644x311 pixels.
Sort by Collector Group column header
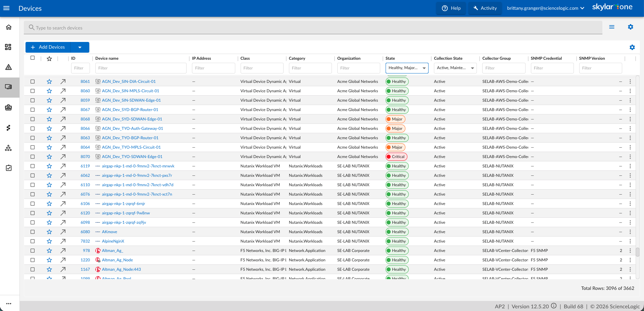[x=496, y=58]
